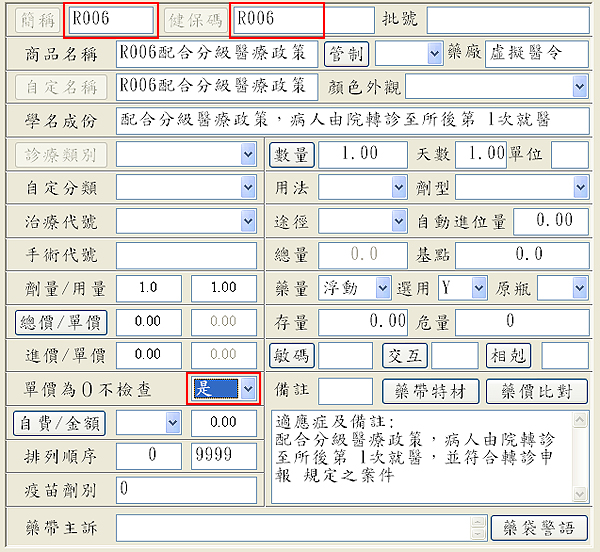Click the 相剋 button
This screenshot has height=552, width=600.
(x=507, y=355)
